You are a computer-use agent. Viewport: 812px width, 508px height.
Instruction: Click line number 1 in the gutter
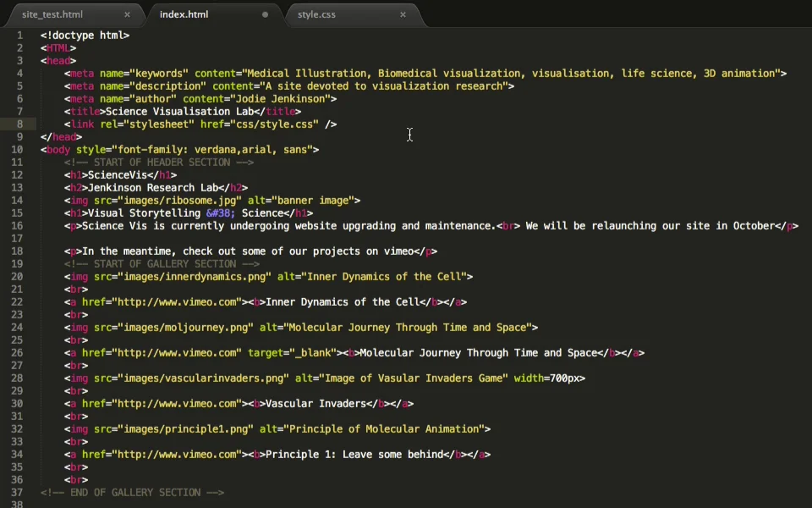tap(19, 36)
